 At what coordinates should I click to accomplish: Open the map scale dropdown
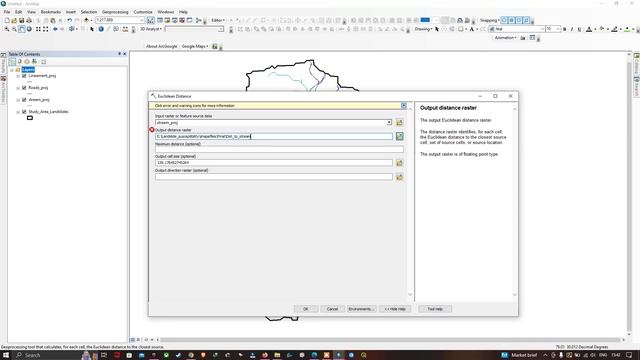click(x=142, y=20)
